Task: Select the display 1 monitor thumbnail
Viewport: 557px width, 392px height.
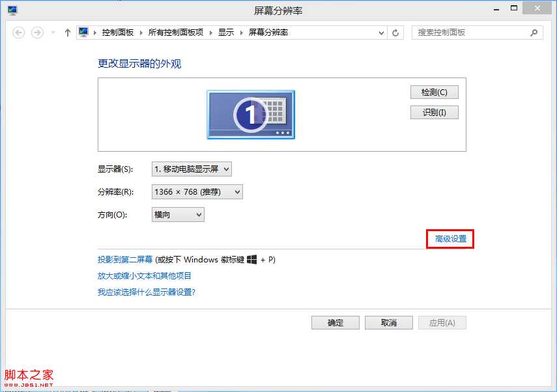Action: (251, 115)
